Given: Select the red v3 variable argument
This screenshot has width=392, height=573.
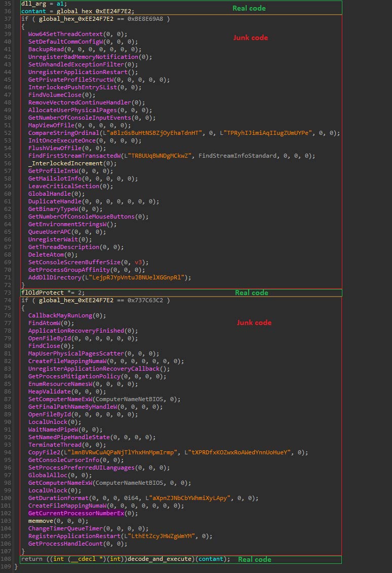Looking at the screenshot, I should pyautogui.click(x=138, y=262).
